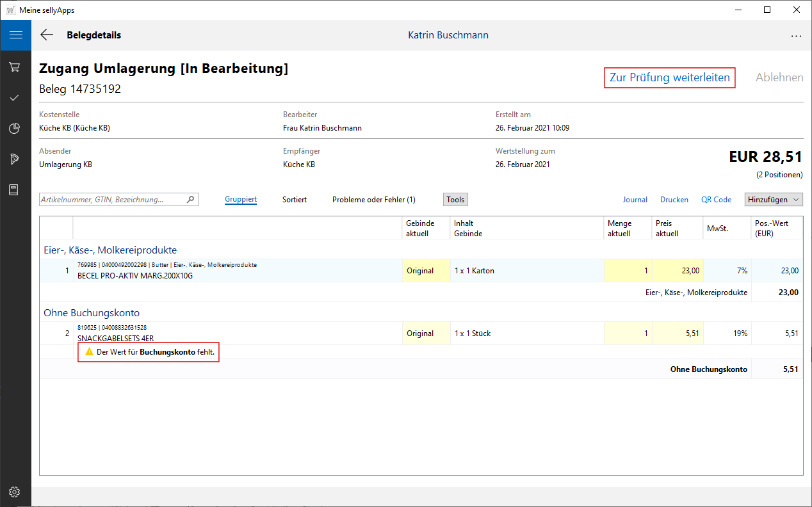Go back with the arrow icon

pos(47,35)
